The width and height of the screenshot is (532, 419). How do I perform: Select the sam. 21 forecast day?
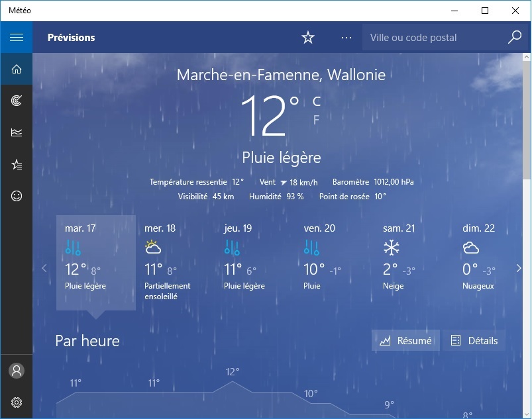click(x=413, y=263)
